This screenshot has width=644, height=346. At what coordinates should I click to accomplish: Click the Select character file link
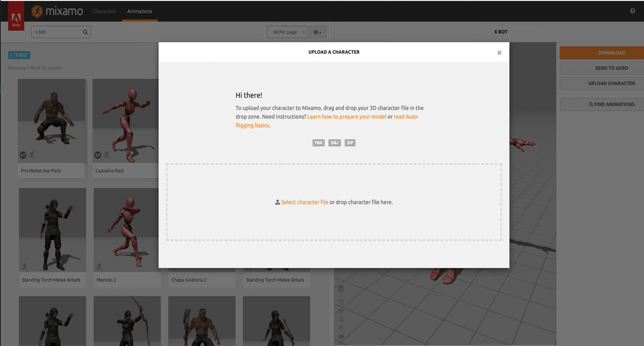coord(304,202)
